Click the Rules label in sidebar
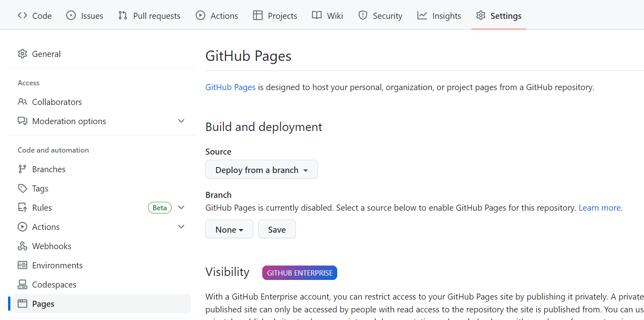 pos(42,207)
